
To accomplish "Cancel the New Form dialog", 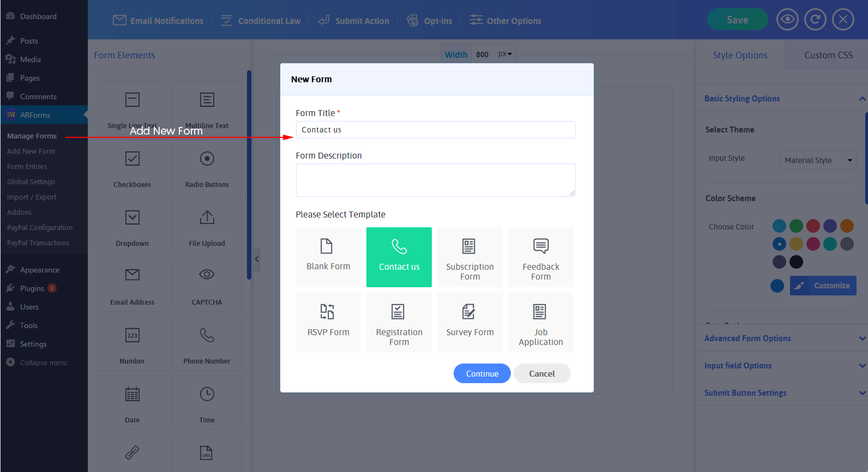I will pyautogui.click(x=541, y=373).
